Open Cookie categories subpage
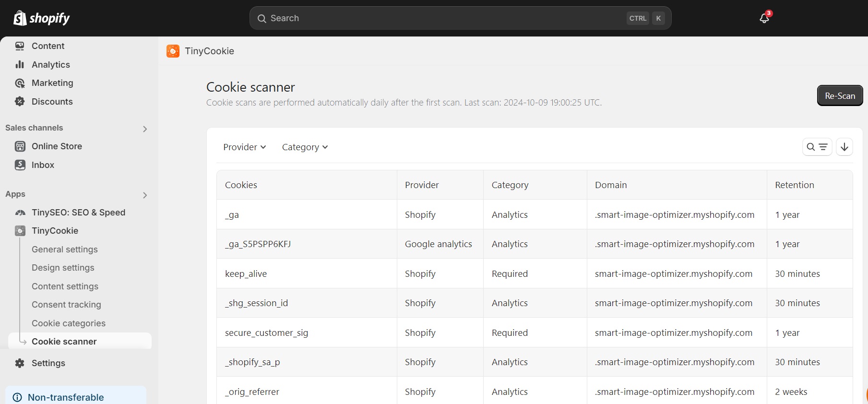This screenshot has height=404, width=868. click(x=69, y=323)
